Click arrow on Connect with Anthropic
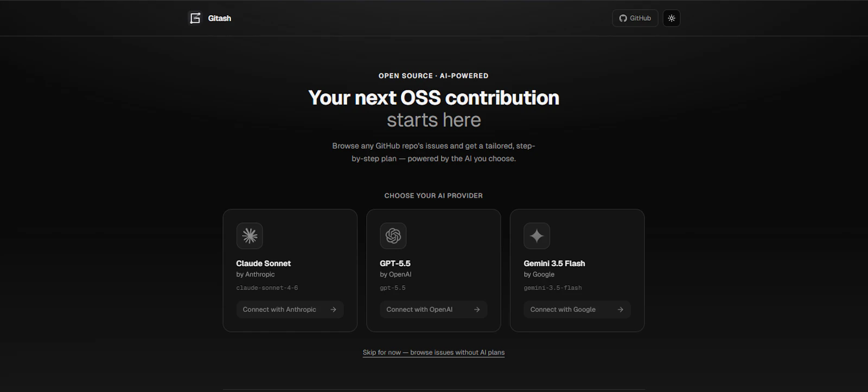 pos(333,310)
